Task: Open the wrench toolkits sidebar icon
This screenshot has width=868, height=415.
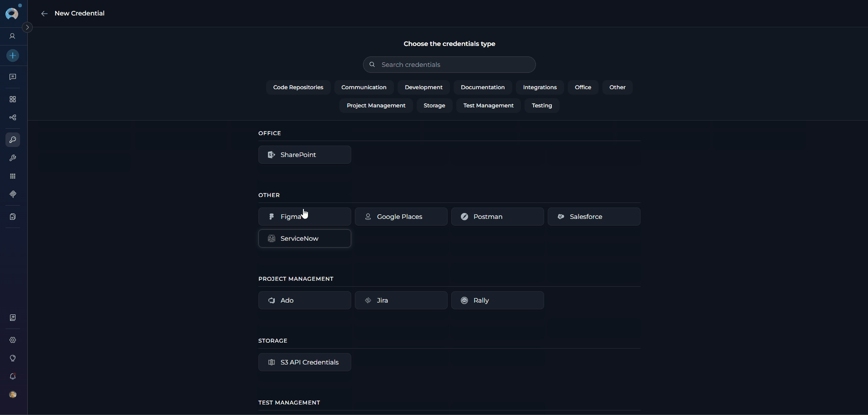Action: point(13,158)
